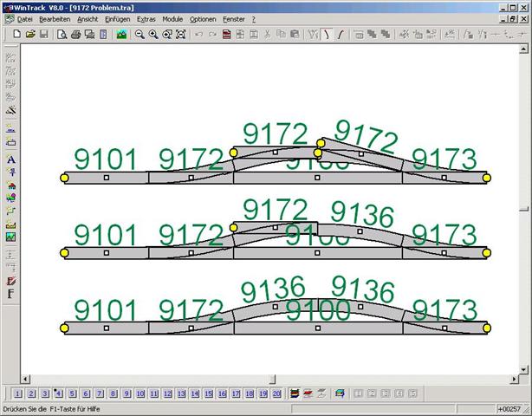Image resolution: width=532 pixels, height=416 pixels.
Task: Click the window display icon in toolbar
Action: tap(89, 34)
